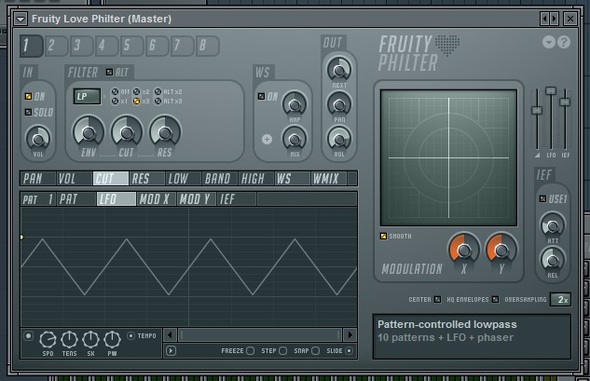Select filter unit 7 tab
Viewport: 590px width, 381px height.
(x=182, y=46)
